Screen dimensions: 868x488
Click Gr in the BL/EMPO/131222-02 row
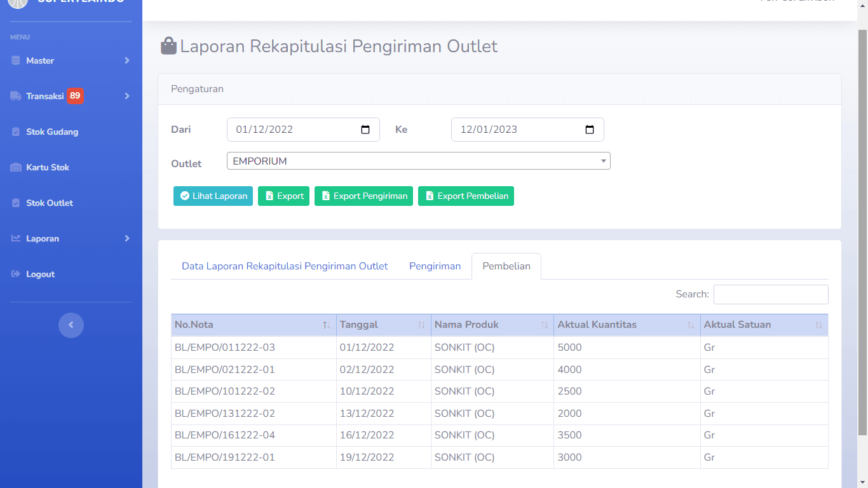point(709,413)
